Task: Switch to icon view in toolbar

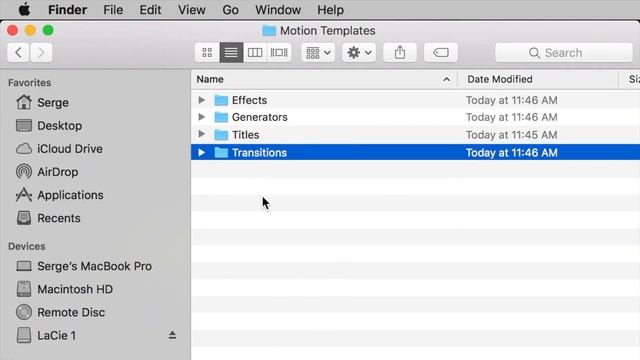Action: (x=207, y=53)
